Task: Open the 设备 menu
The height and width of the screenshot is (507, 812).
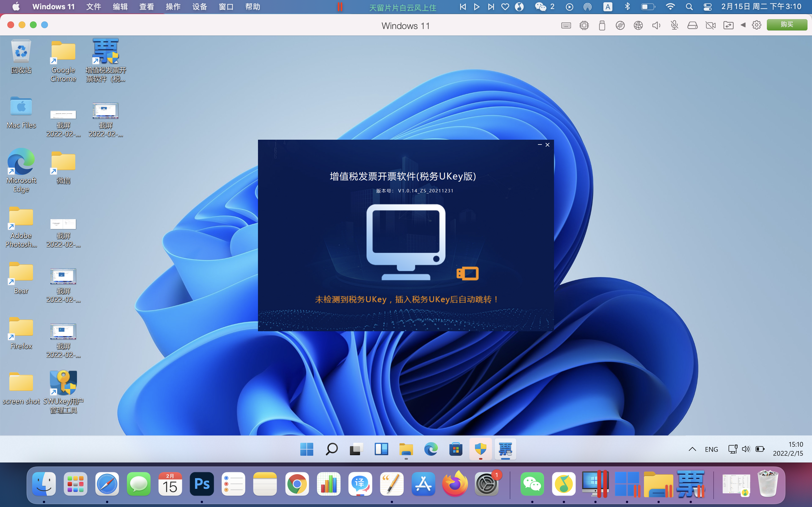Action: tap(199, 6)
